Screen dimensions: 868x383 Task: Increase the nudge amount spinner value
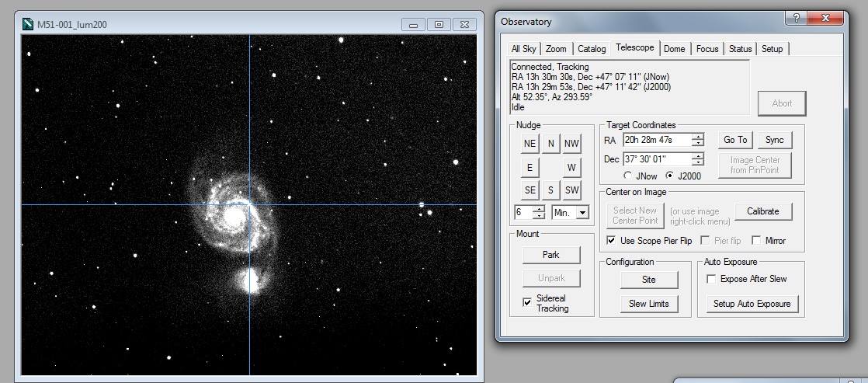pos(539,209)
